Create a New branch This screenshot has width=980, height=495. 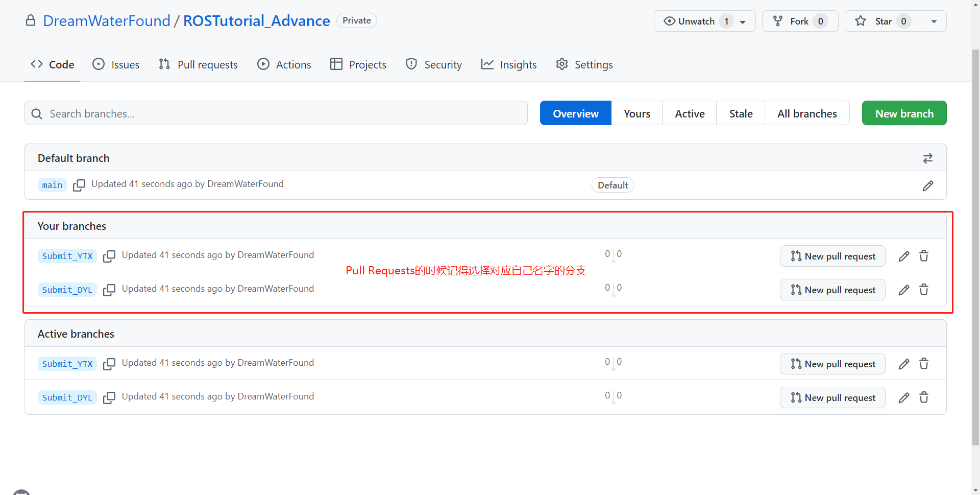coord(904,113)
